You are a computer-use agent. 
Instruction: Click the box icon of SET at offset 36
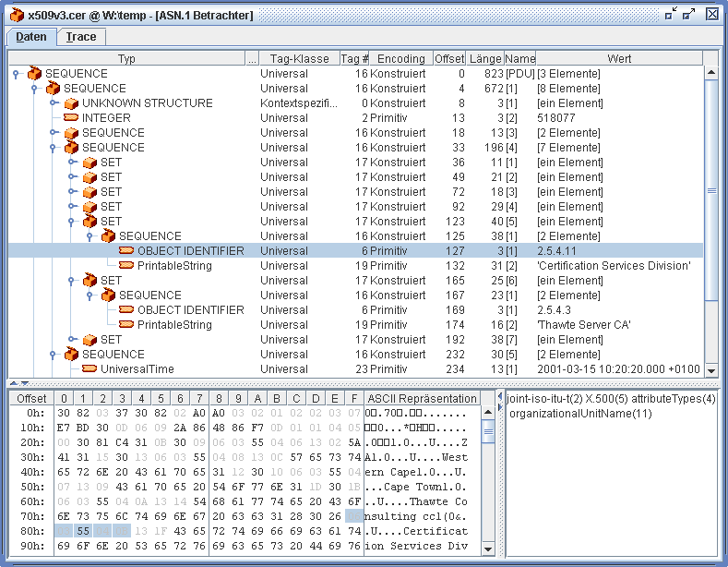(x=90, y=163)
